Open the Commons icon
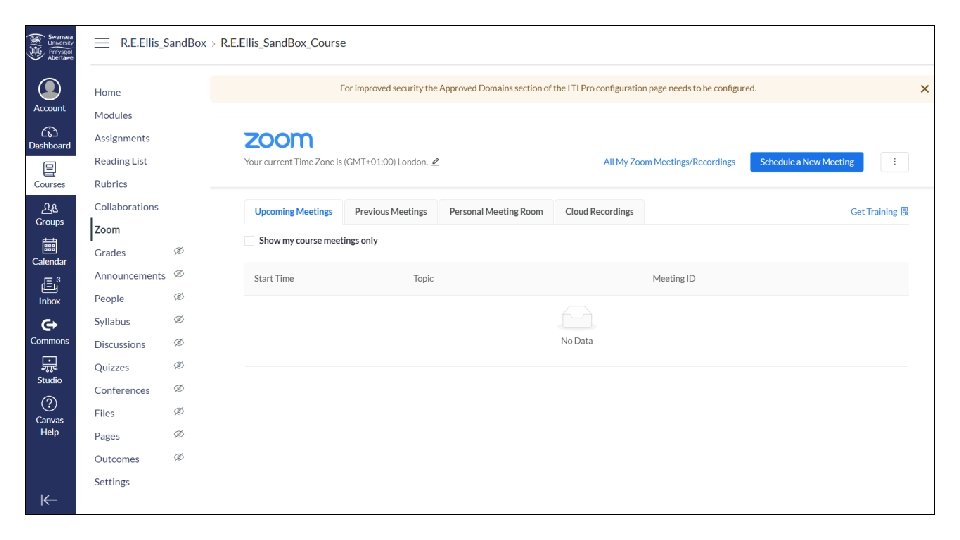Screen dimensions: 960x540 pos(50,325)
